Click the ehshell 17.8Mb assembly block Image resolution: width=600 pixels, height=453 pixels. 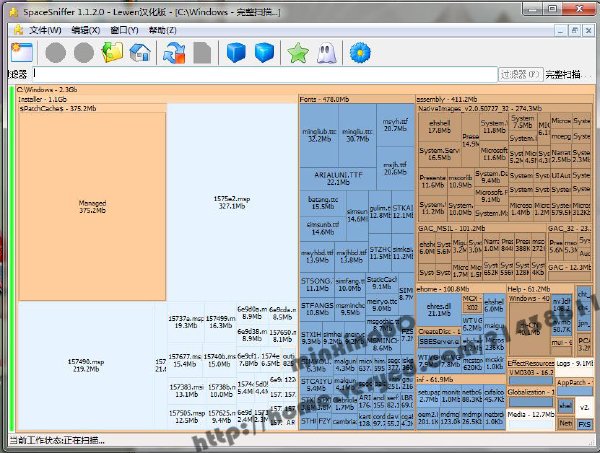click(x=440, y=127)
